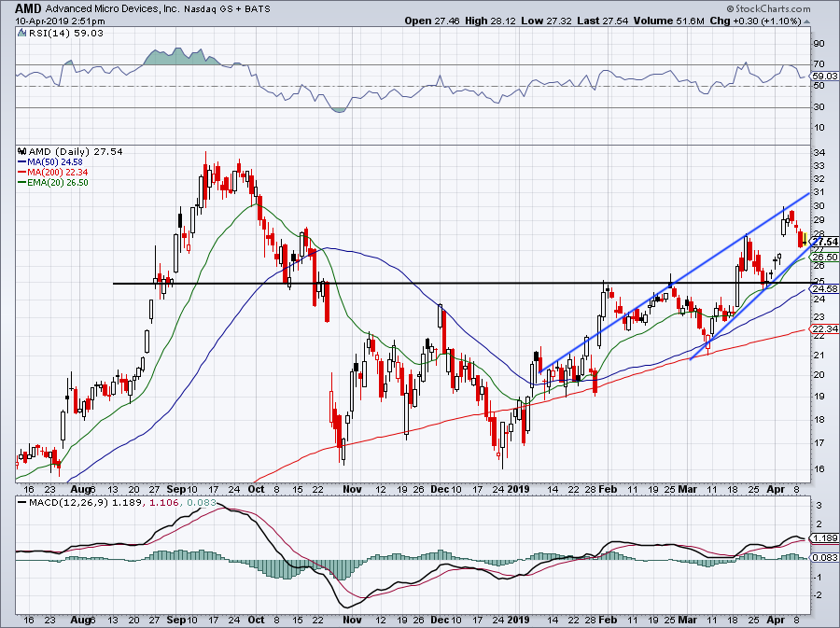Click the AMD ticker symbol in the chart header
This screenshot has height=628, width=840.
[28, 8]
